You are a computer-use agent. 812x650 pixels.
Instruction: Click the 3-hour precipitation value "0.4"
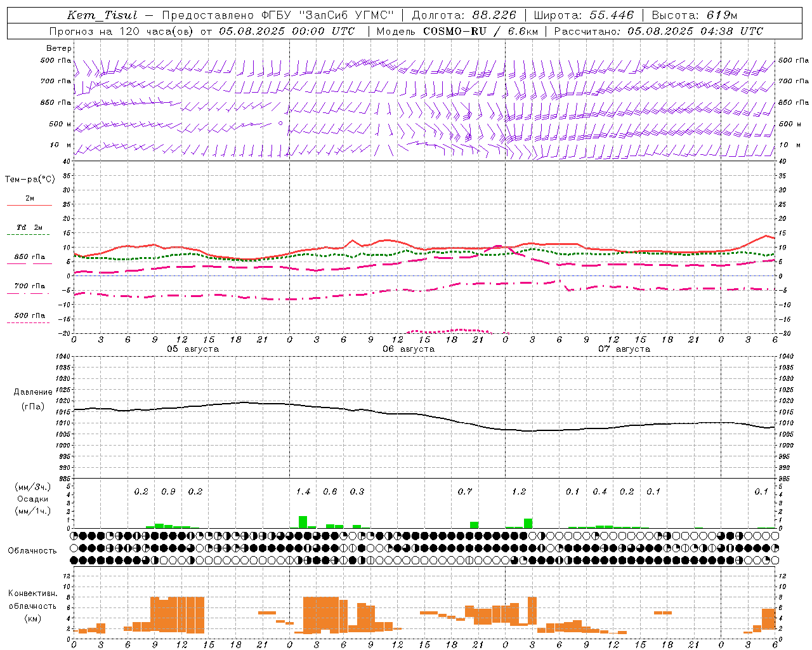pos(599,491)
